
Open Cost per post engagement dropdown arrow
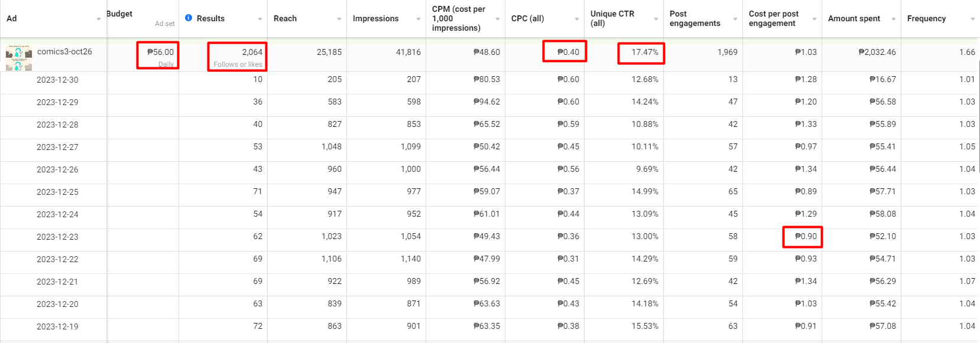point(814,19)
